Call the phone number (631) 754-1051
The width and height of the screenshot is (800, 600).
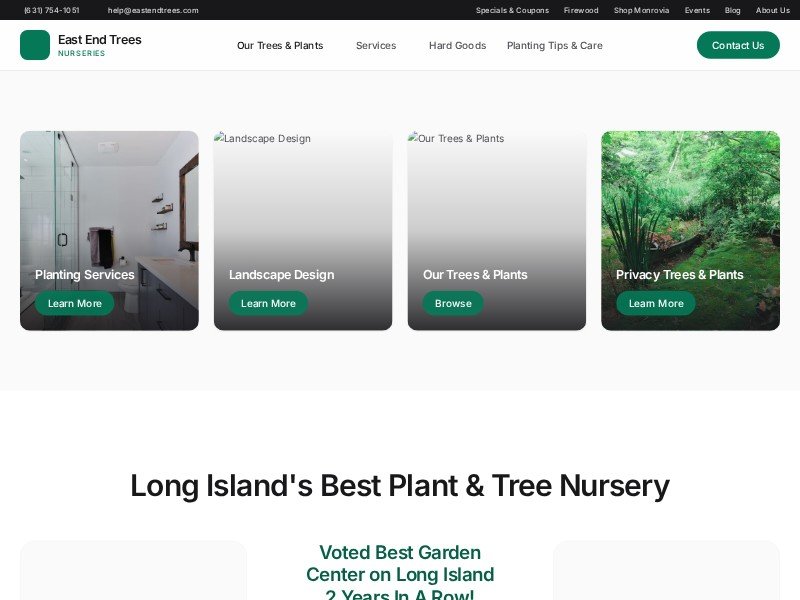[x=52, y=10]
